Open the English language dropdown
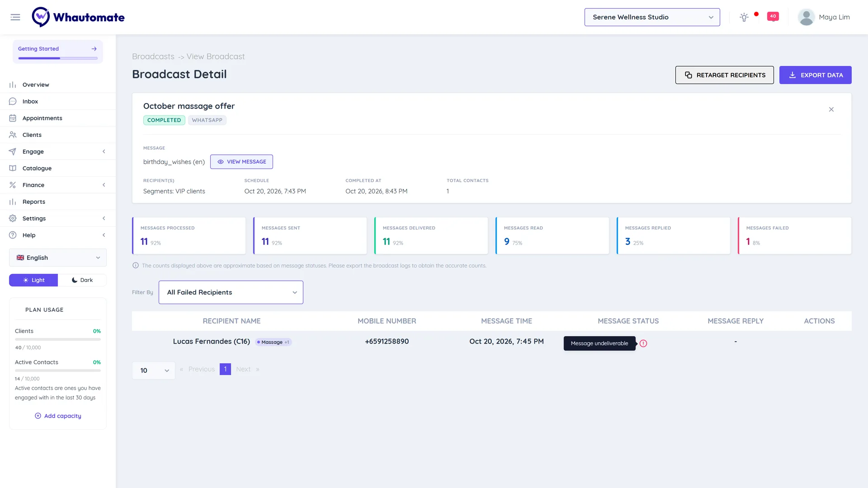The width and height of the screenshot is (868, 488). click(x=58, y=258)
